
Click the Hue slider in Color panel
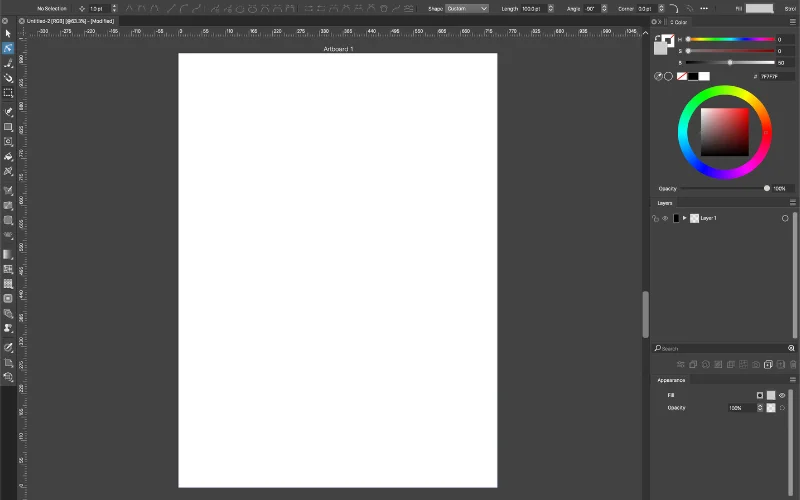[x=731, y=39]
